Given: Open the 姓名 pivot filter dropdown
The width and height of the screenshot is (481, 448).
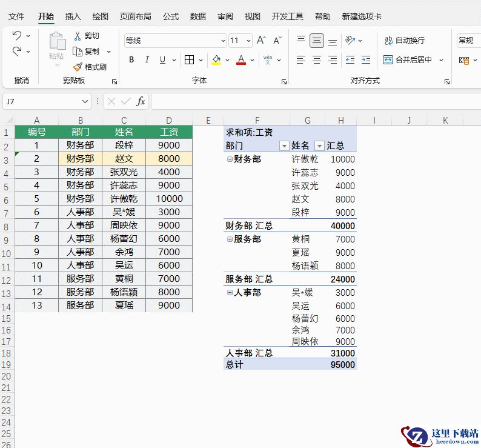Looking at the screenshot, I should tap(319, 146).
